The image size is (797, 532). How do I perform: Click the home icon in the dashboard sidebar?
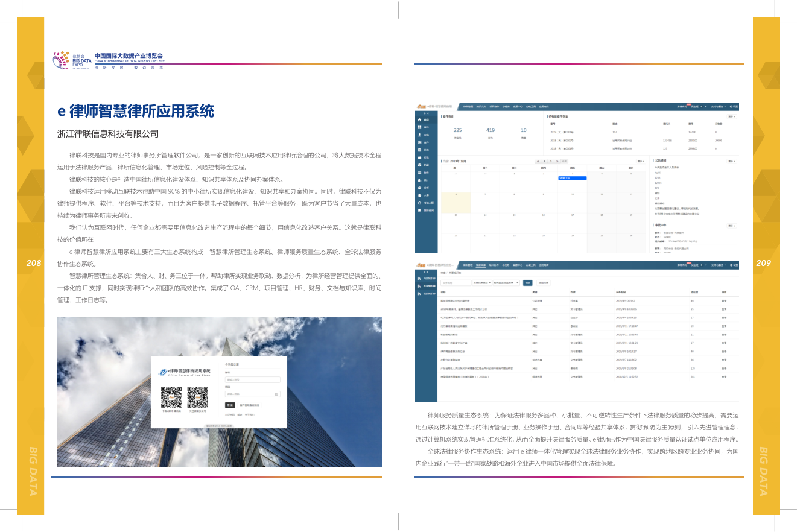[x=419, y=120]
